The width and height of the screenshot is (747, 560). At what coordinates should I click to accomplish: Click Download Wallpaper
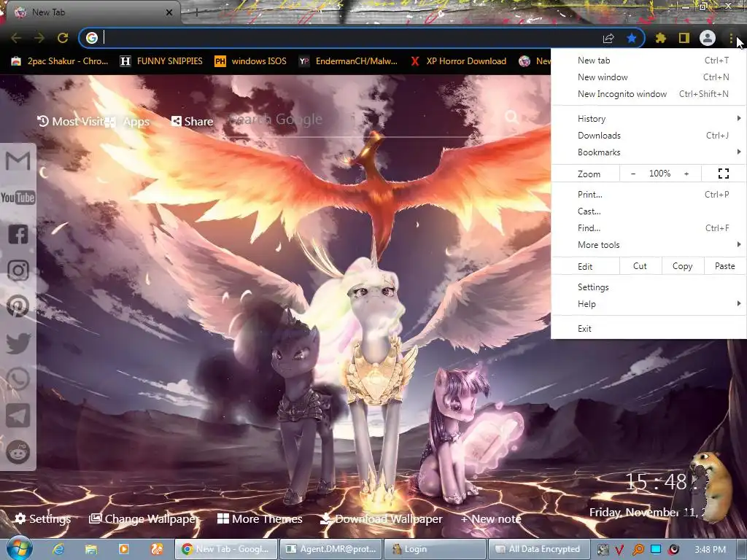pyautogui.click(x=381, y=518)
